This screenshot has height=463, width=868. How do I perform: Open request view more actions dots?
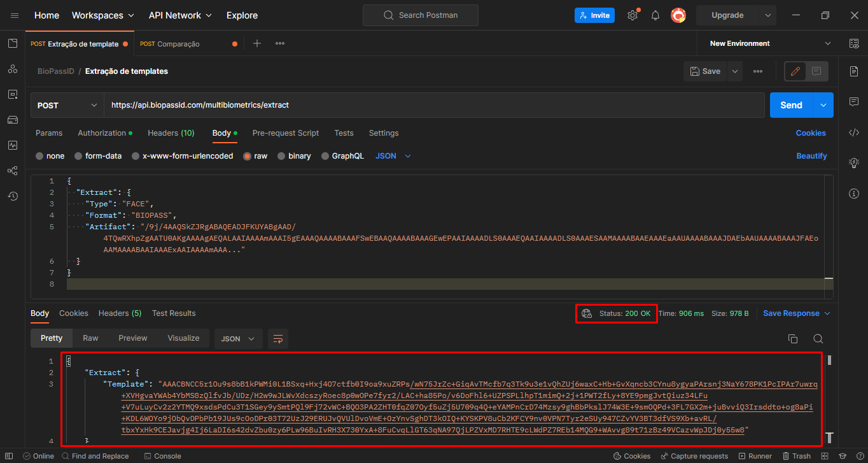pyautogui.click(x=758, y=71)
